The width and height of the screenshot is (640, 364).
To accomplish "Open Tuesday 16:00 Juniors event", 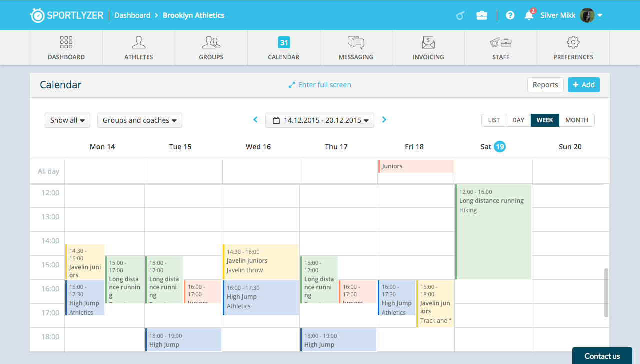I will [x=202, y=292].
